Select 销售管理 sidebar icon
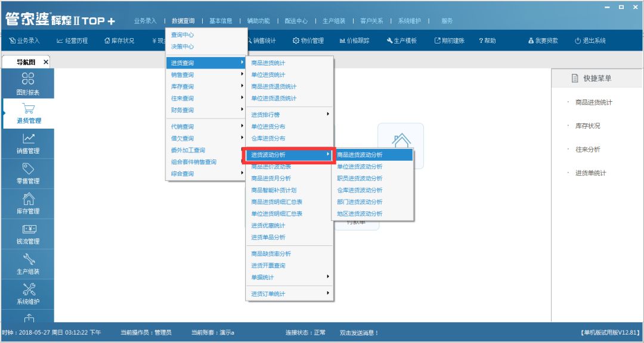The width and height of the screenshot is (644, 343). click(27, 144)
